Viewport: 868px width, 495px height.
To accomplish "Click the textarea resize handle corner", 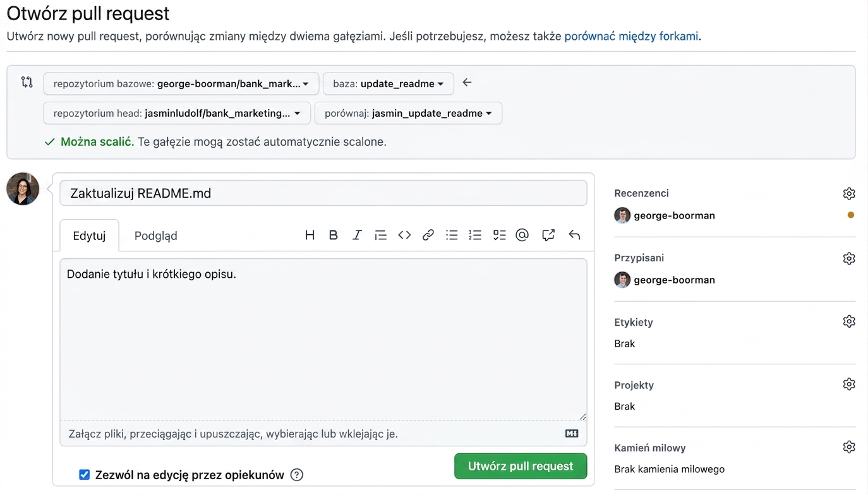I will point(582,416).
